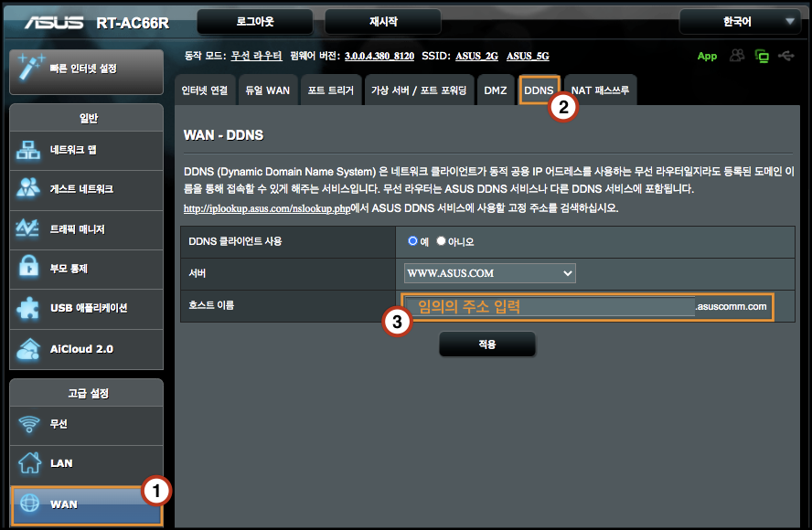Click the 로그아웃 button
This screenshot has width=812, height=530.
pyautogui.click(x=255, y=22)
